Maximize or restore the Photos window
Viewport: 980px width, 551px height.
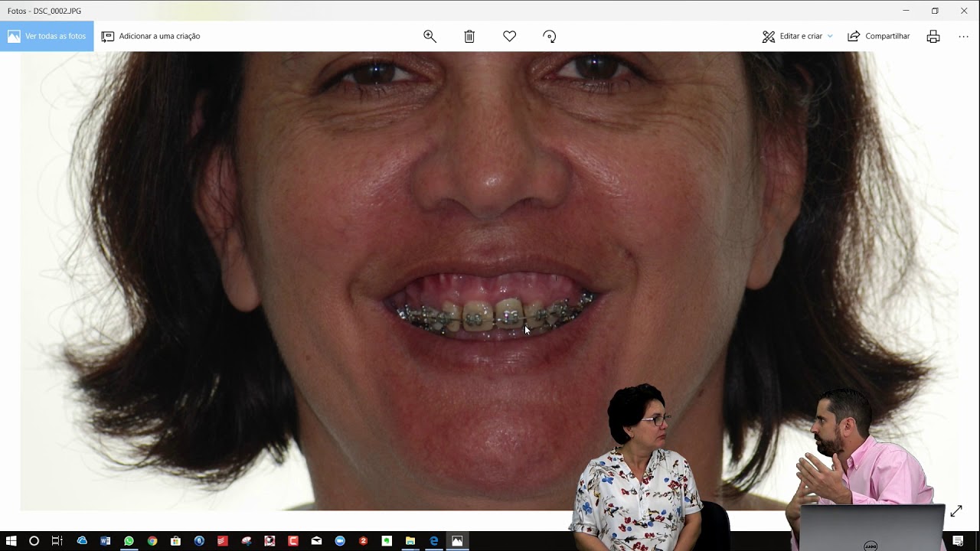[x=935, y=11]
